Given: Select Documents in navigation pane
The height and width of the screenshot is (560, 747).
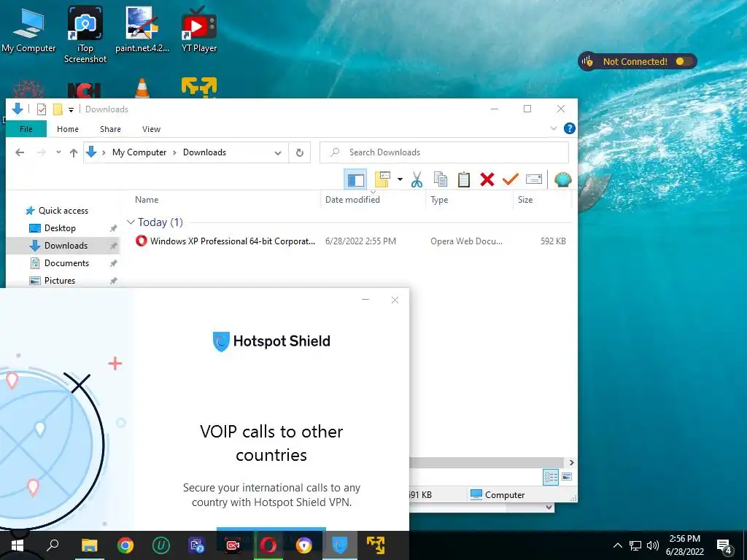Looking at the screenshot, I should point(66,263).
